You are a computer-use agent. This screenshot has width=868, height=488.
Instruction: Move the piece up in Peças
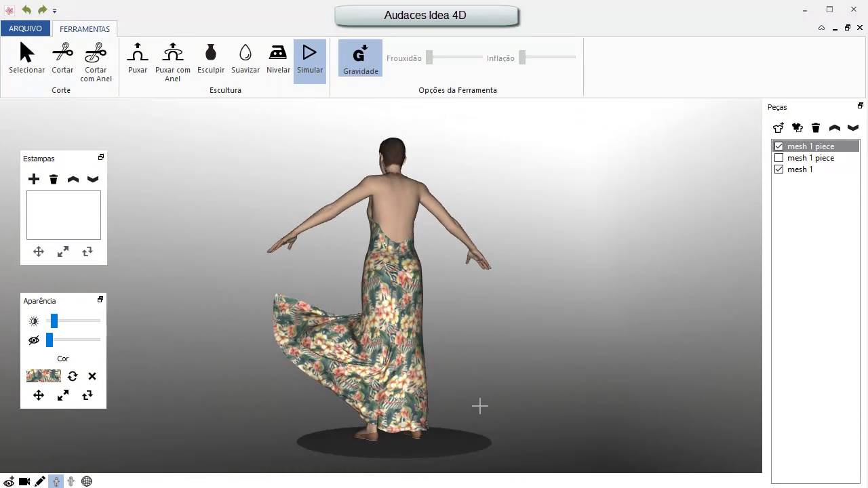click(x=835, y=127)
